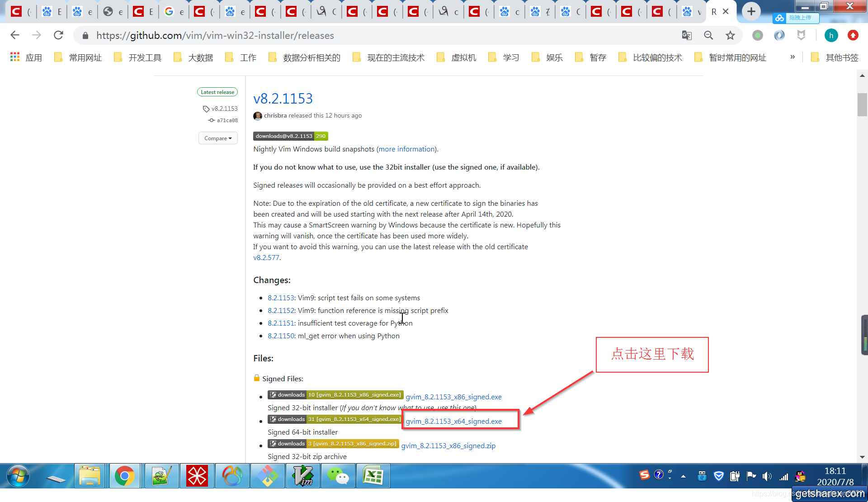
Task: Show hidden system tray icons arrow
Action: point(683,476)
